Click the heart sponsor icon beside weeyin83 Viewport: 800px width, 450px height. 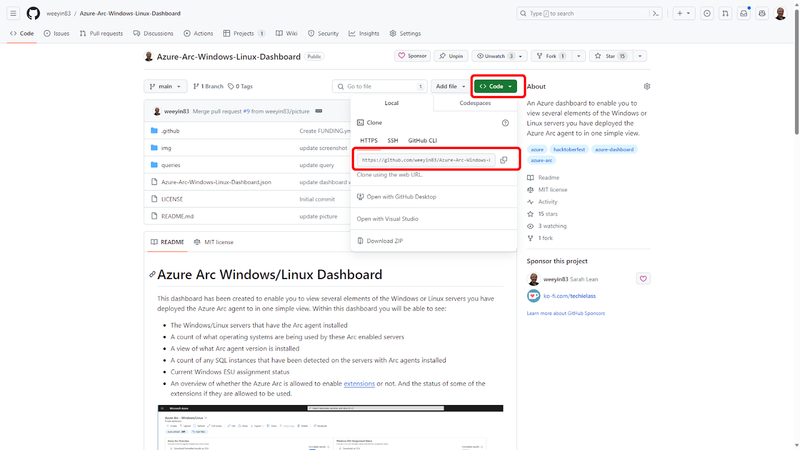click(x=643, y=279)
